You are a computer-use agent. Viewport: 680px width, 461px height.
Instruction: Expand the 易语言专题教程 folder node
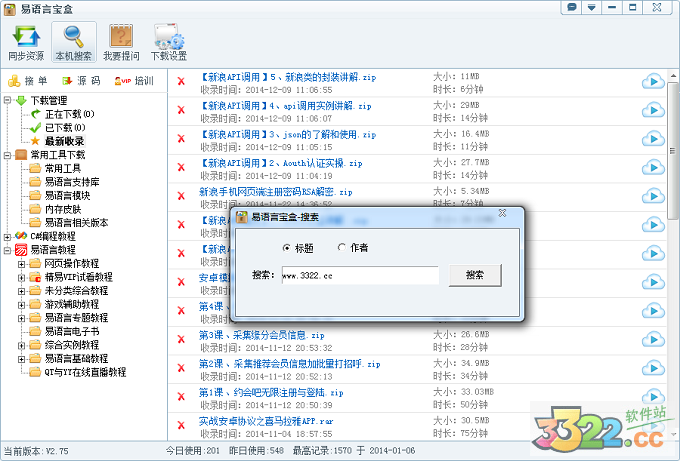pyautogui.click(x=21, y=318)
